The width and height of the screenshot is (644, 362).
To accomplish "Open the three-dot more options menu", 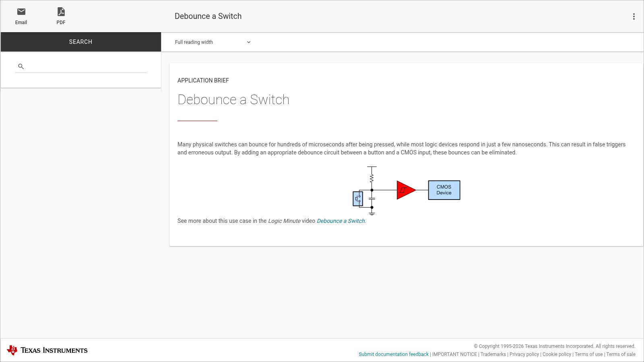I will click(634, 16).
